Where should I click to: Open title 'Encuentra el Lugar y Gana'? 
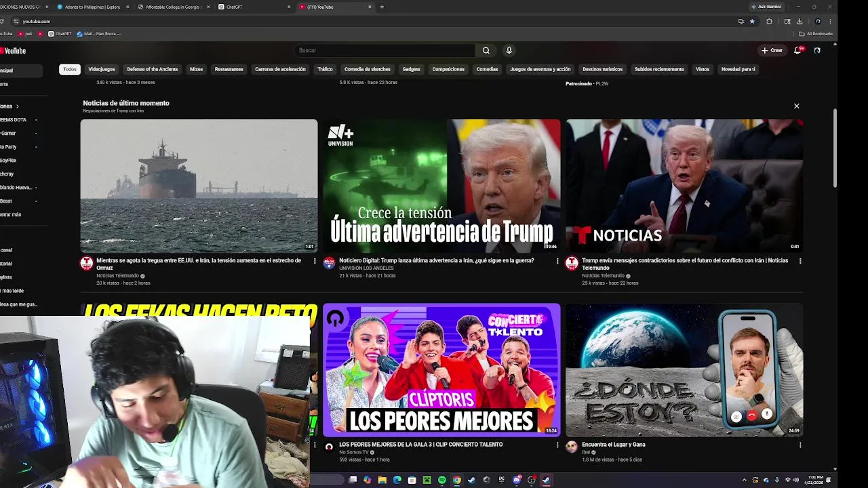(614, 445)
